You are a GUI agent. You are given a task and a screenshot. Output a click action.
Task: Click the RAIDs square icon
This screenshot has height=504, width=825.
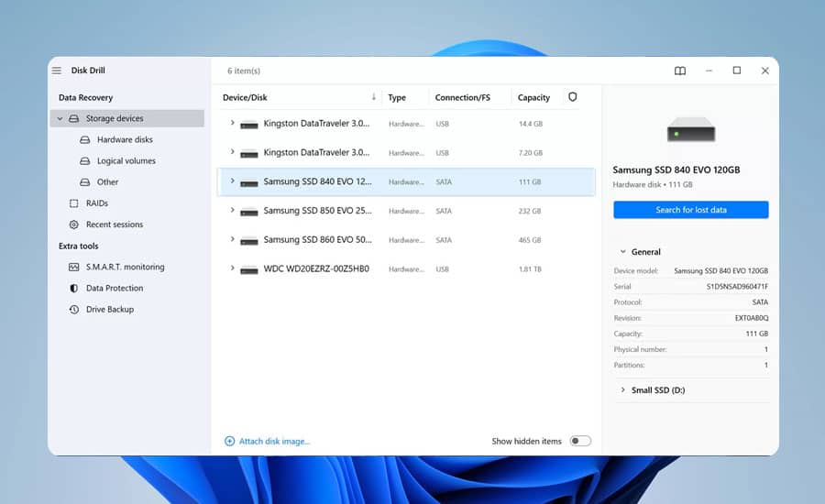tap(73, 203)
